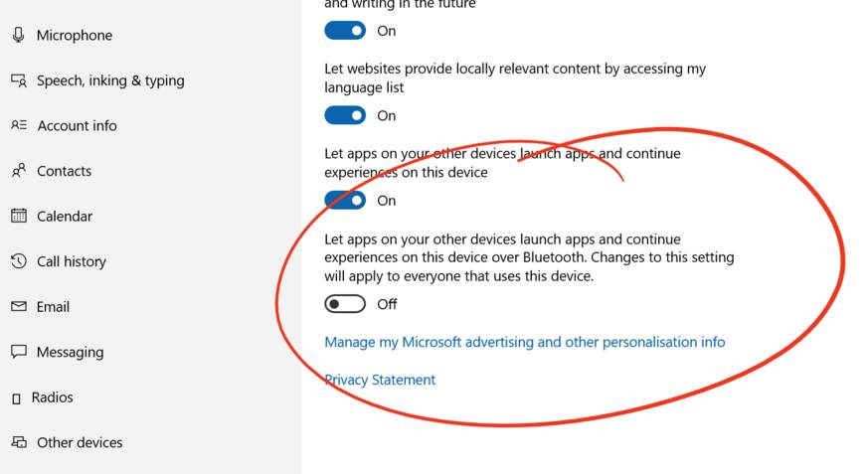Enable the Bluetooth experiences toggle
The width and height of the screenshot is (868, 474).
coord(345,304)
